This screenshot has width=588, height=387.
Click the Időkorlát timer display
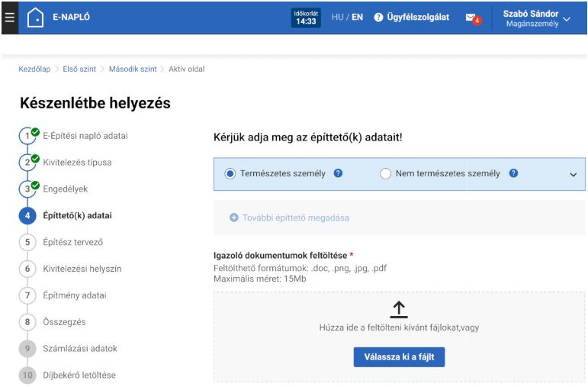click(x=306, y=18)
